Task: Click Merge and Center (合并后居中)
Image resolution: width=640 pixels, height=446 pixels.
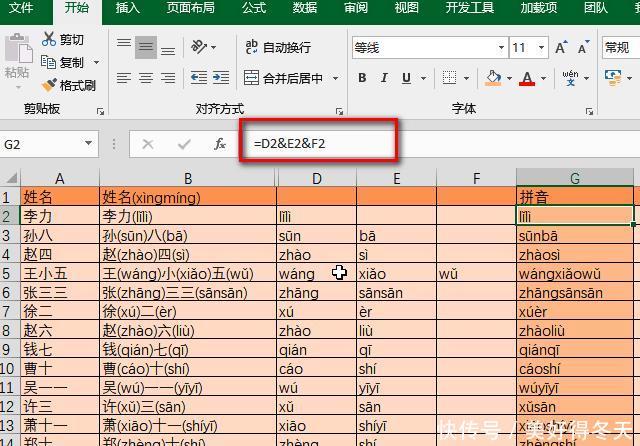Action: tap(283, 78)
